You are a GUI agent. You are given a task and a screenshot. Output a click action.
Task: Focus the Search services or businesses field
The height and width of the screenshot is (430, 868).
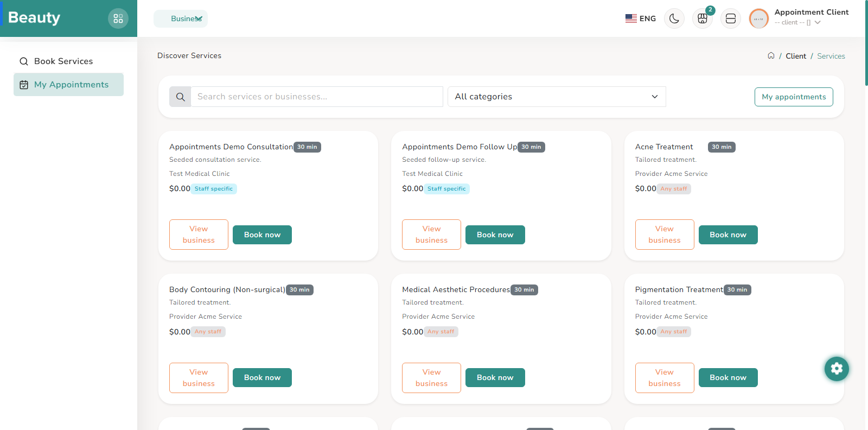coord(317,97)
